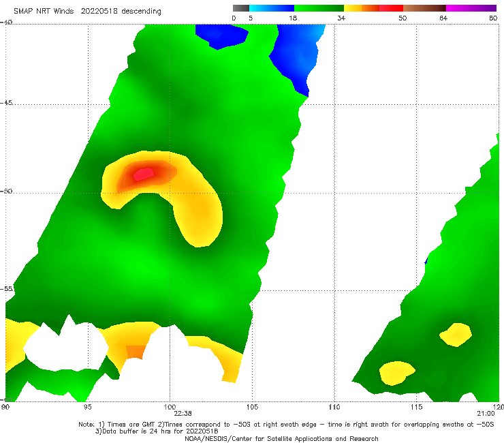The height and width of the screenshot is (443, 504).
Task: Click the longitude label '100'
Action: [x=170, y=408]
